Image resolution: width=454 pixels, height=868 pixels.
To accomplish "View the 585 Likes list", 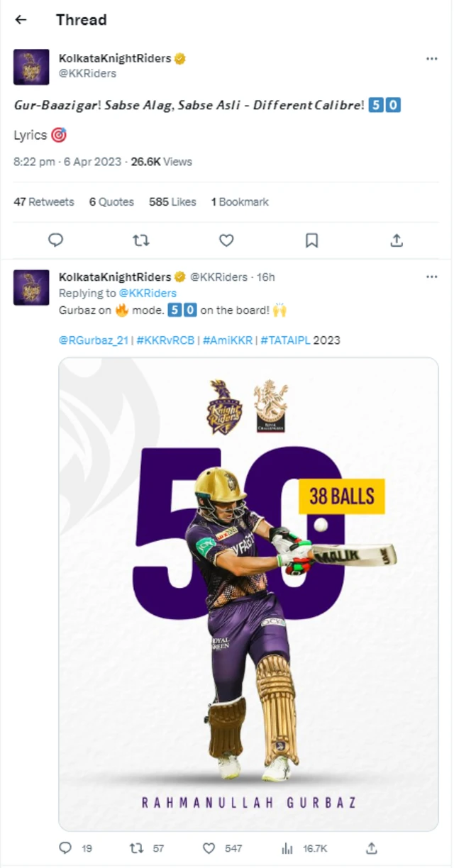I will click(x=172, y=202).
